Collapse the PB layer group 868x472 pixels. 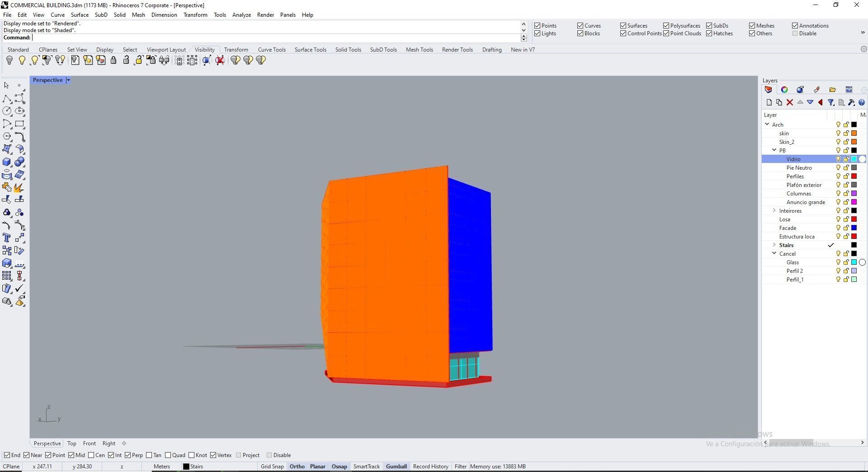pos(774,150)
